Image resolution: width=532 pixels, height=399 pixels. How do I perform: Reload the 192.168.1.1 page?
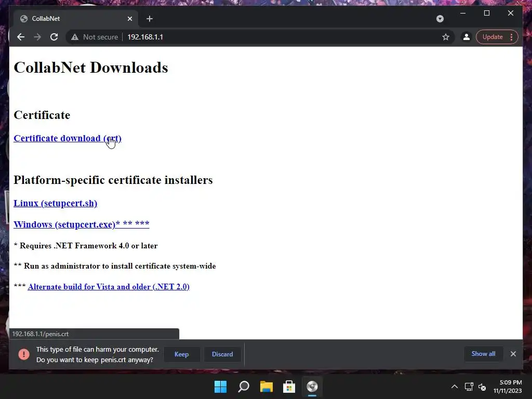tap(54, 37)
